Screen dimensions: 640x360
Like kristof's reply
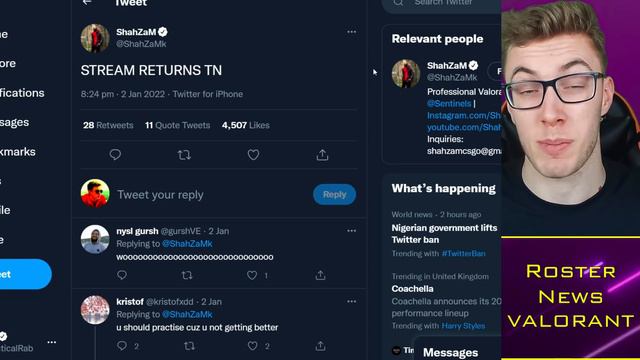[253, 346]
